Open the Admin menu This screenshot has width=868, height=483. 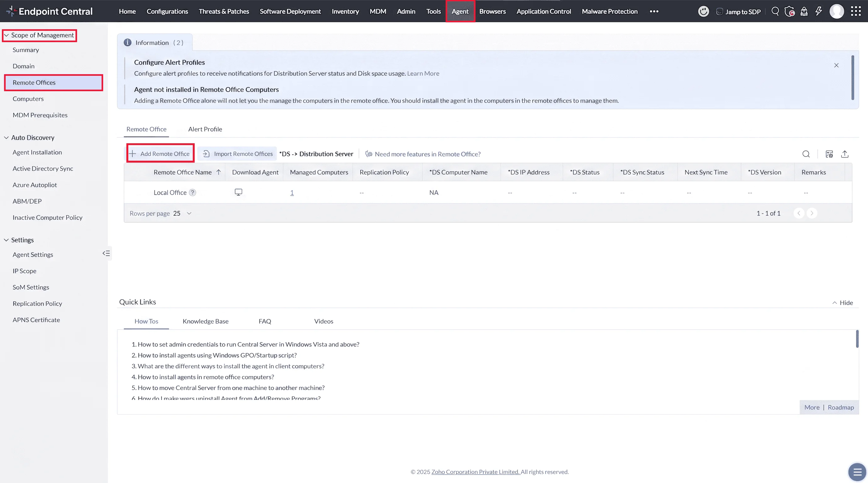tap(406, 11)
